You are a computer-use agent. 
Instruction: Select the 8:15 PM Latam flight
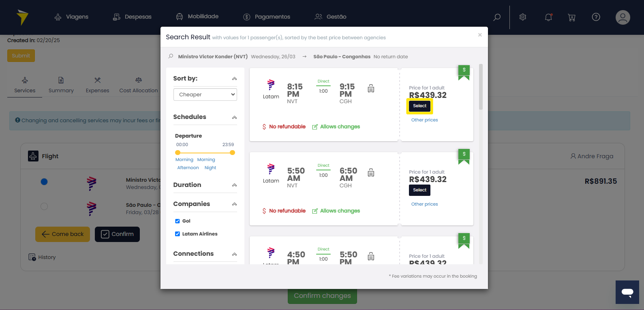point(419,106)
